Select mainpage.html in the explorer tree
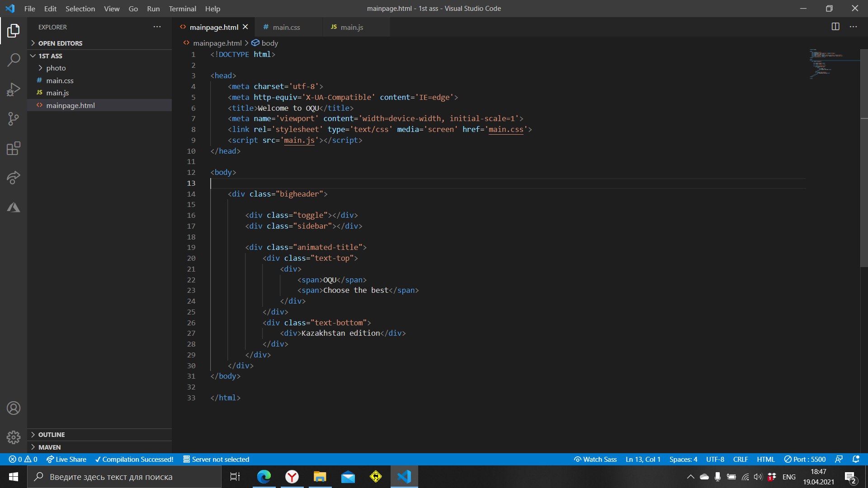The height and width of the screenshot is (488, 868). tap(99, 105)
